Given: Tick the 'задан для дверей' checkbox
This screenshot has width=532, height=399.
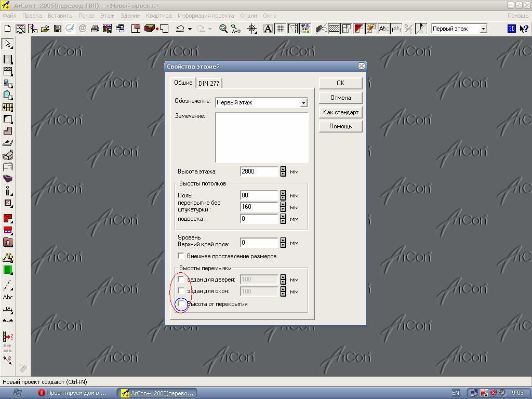Looking at the screenshot, I should point(181,279).
